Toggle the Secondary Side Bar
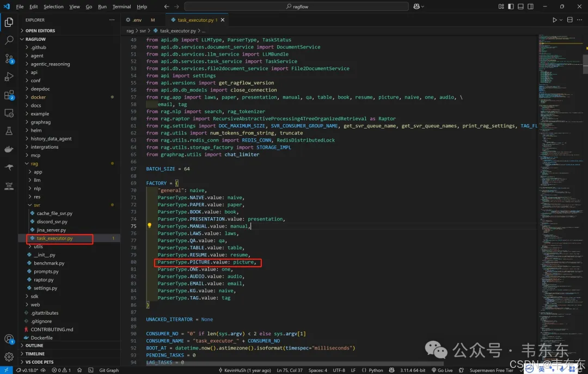Image resolution: width=588 pixels, height=374 pixels. [x=530, y=7]
